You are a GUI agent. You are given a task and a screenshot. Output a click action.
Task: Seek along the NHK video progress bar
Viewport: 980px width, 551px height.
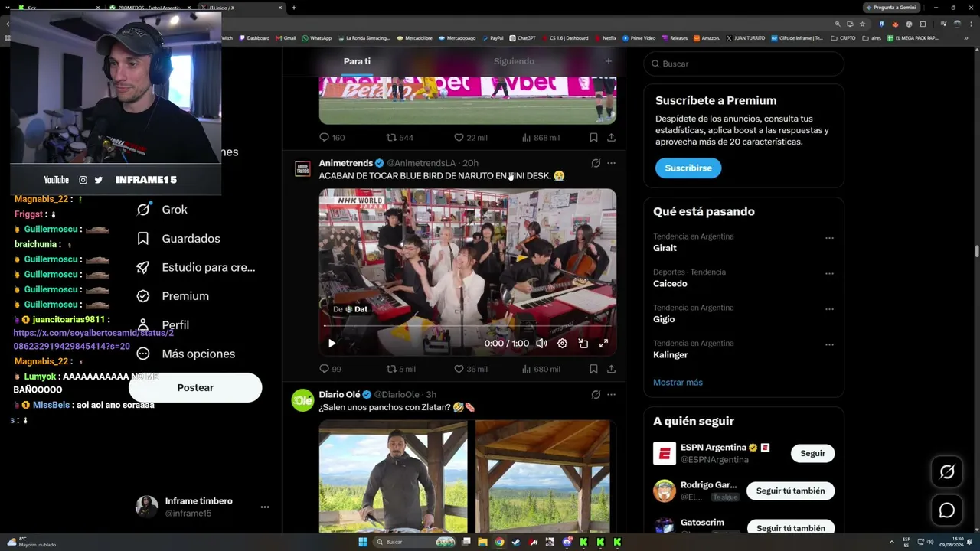[467, 326]
